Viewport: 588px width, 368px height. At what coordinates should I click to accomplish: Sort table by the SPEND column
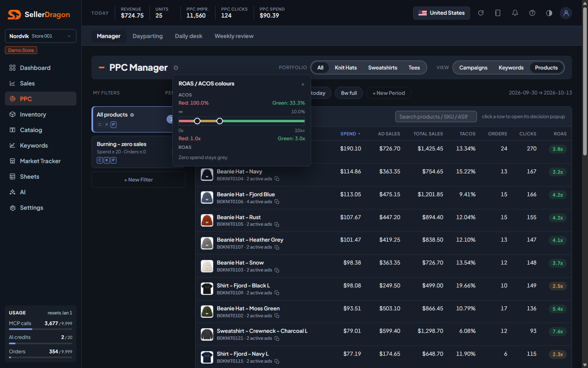coord(350,134)
